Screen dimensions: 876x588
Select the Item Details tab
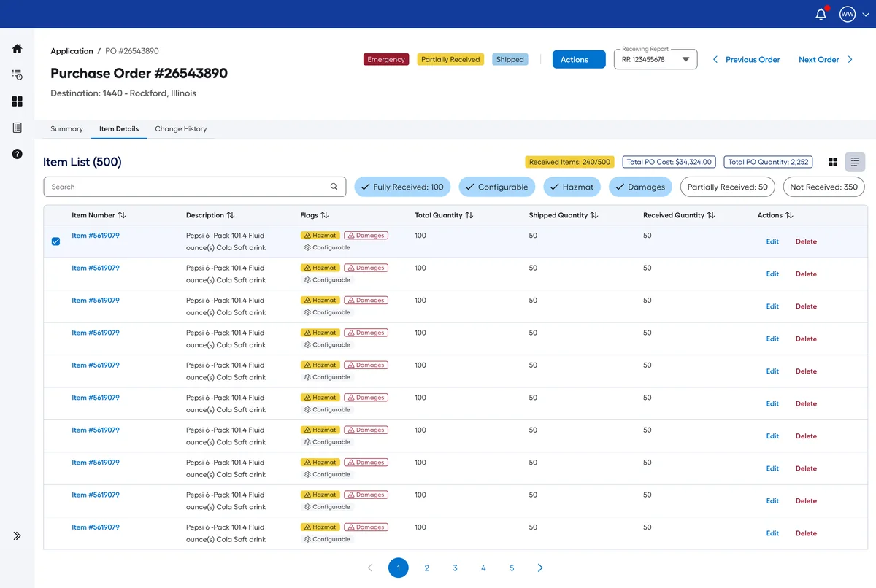pos(119,128)
